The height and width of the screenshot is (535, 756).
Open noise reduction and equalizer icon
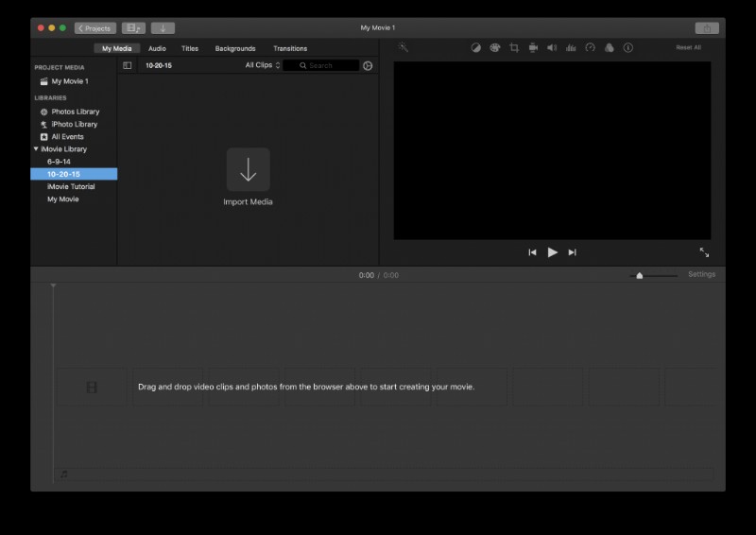(x=571, y=48)
